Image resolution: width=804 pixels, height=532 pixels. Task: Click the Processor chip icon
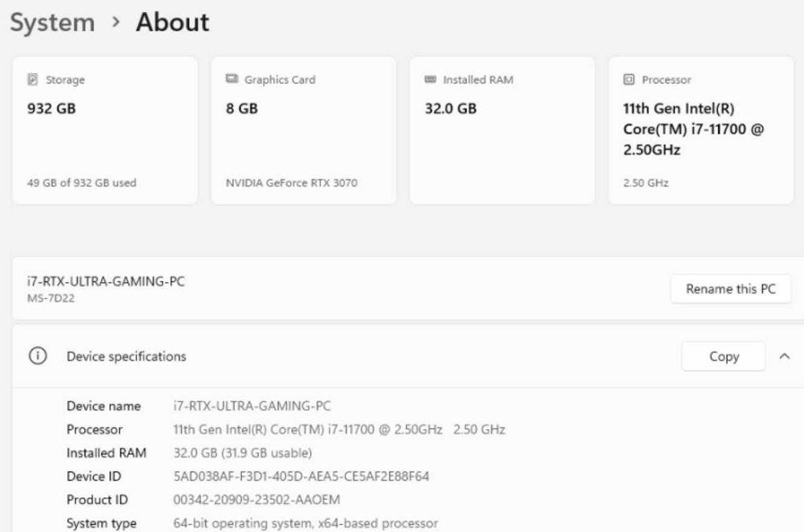click(629, 80)
